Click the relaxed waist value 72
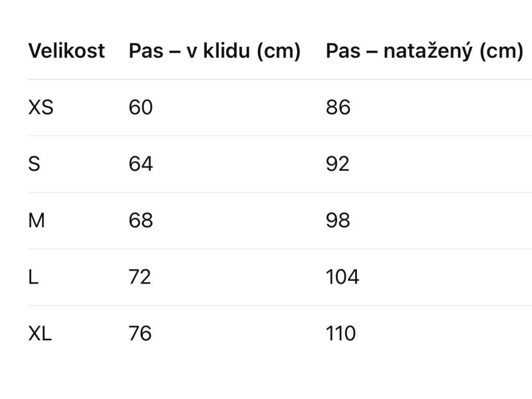The width and height of the screenshot is (532, 399). pyautogui.click(x=140, y=277)
